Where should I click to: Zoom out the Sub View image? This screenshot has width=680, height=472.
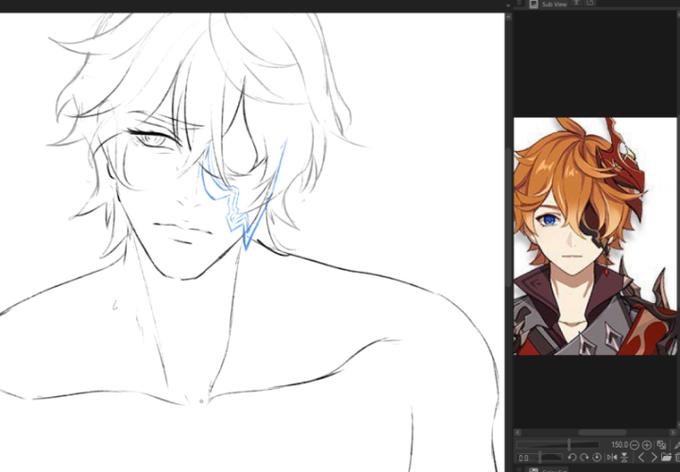pyautogui.click(x=634, y=445)
